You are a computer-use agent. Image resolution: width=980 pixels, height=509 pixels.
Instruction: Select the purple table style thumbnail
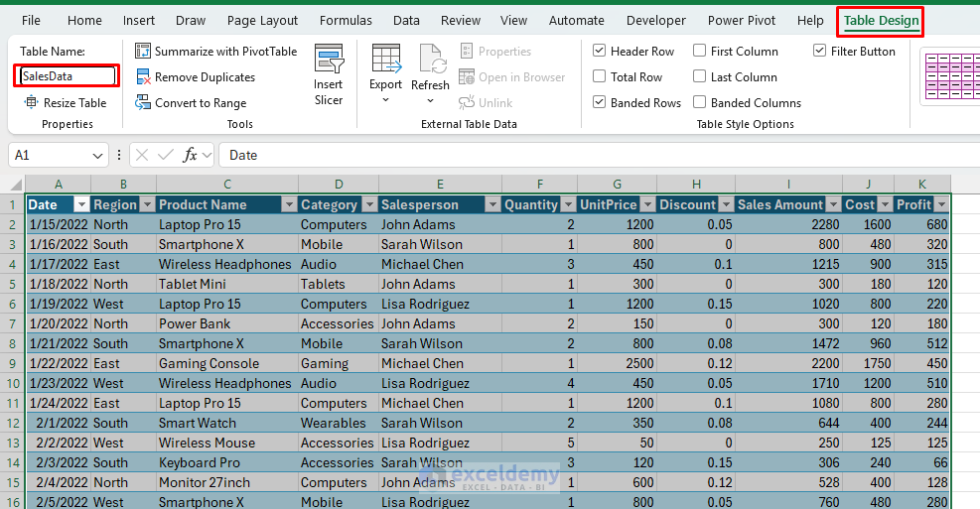click(950, 75)
